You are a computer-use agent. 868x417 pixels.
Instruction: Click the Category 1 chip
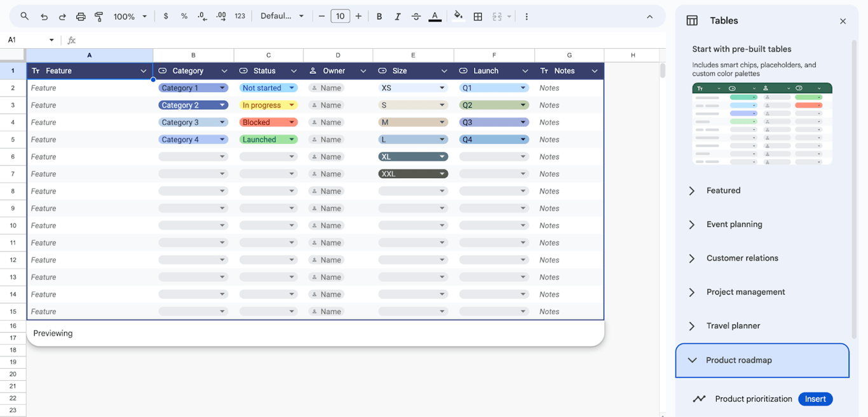point(193,88)
